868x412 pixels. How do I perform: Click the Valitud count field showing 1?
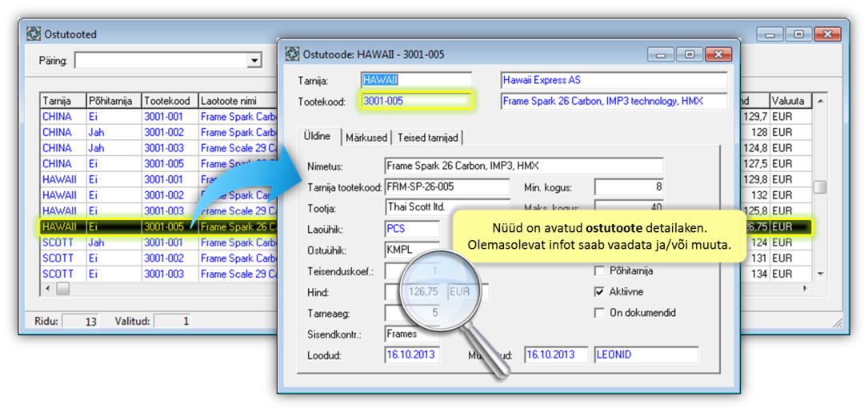172,321
